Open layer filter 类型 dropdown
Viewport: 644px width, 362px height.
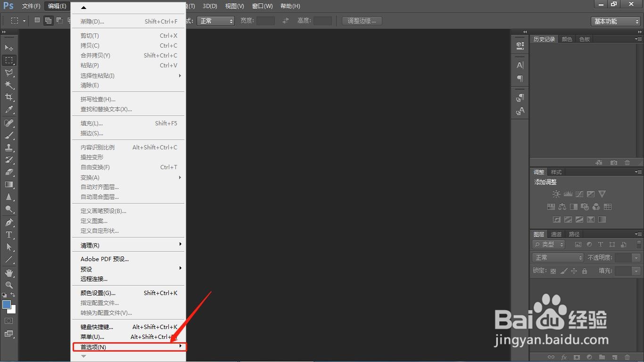point(548,245)
